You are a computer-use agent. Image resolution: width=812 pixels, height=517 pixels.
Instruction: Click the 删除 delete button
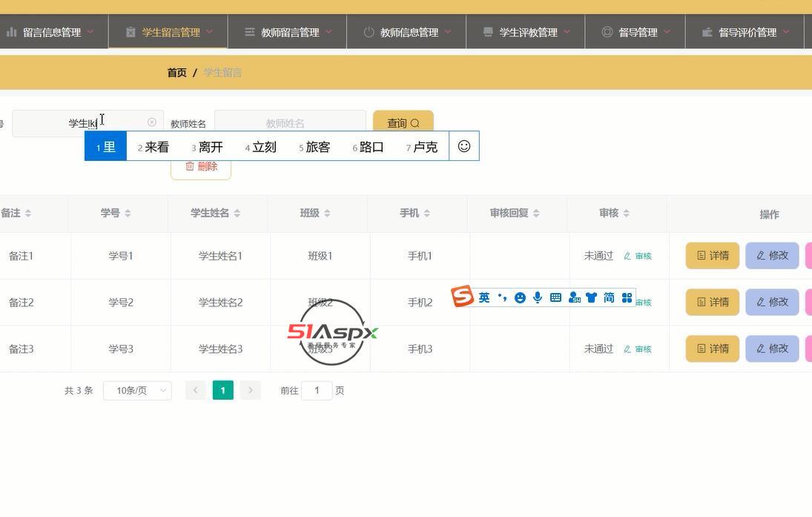[201, 166]
